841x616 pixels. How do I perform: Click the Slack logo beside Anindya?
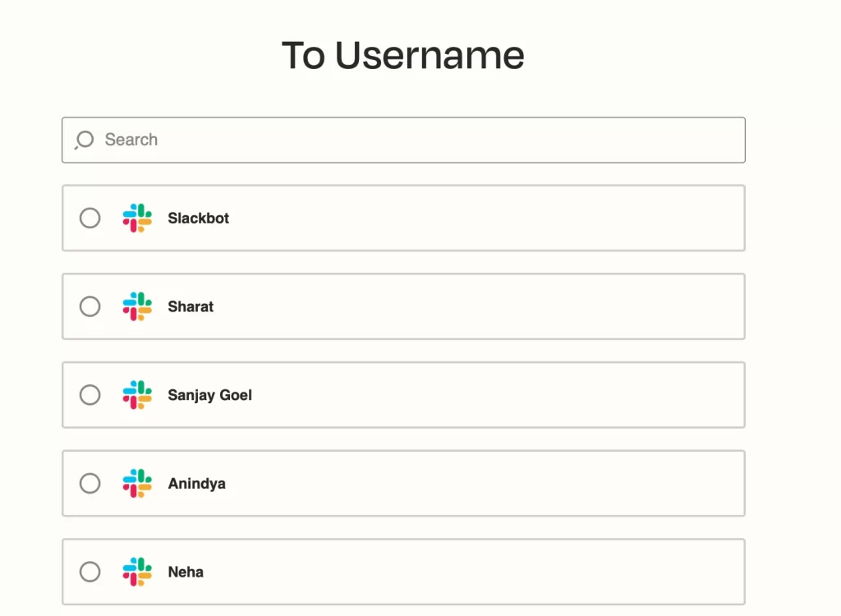click(x=137, y=484)
